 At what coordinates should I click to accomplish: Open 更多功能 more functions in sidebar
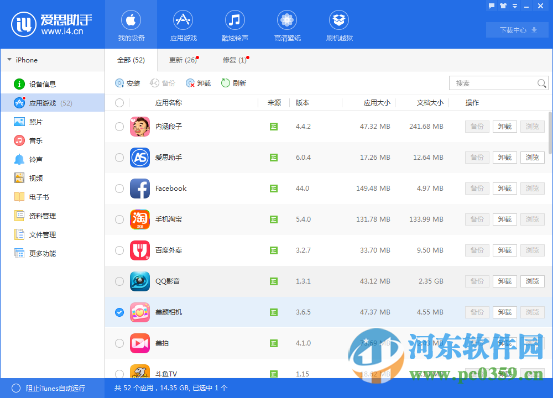tap(35, 253)
